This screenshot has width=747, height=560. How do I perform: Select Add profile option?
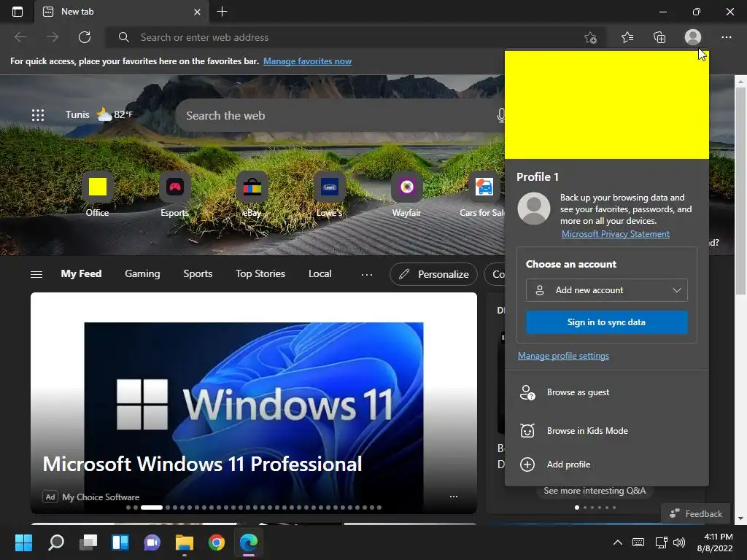(x=606, y=464)
